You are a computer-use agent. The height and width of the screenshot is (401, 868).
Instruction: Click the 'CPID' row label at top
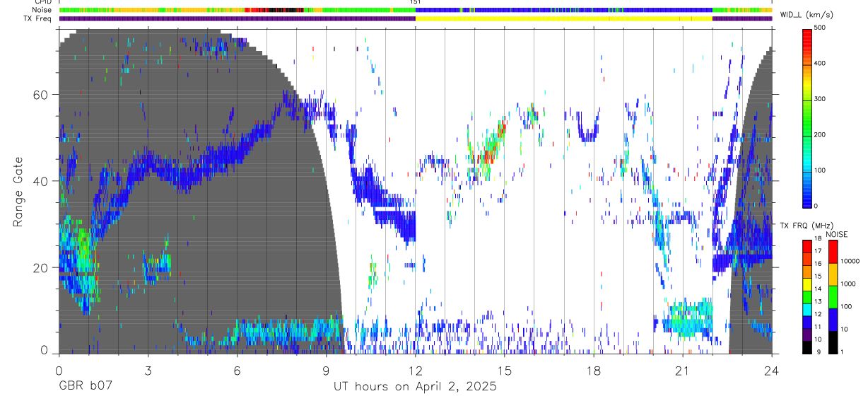pos(42,2)
